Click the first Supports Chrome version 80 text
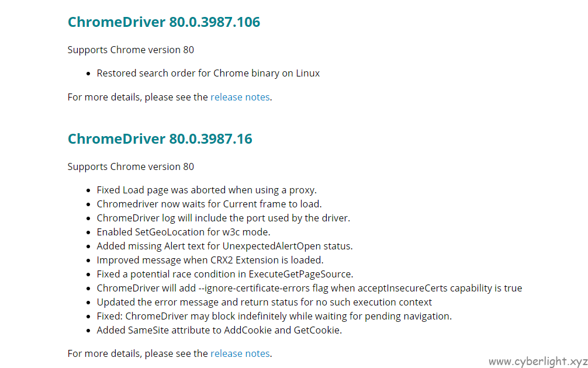This screenshot has height=368, width=588. click(x=131, y=50)
